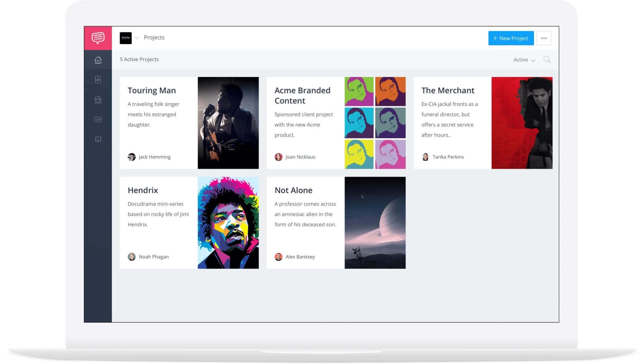Click the Hendrix colorful portrait thumbnail
The height and width of the screenshot is (364, 644).
(x=228, y=223)
